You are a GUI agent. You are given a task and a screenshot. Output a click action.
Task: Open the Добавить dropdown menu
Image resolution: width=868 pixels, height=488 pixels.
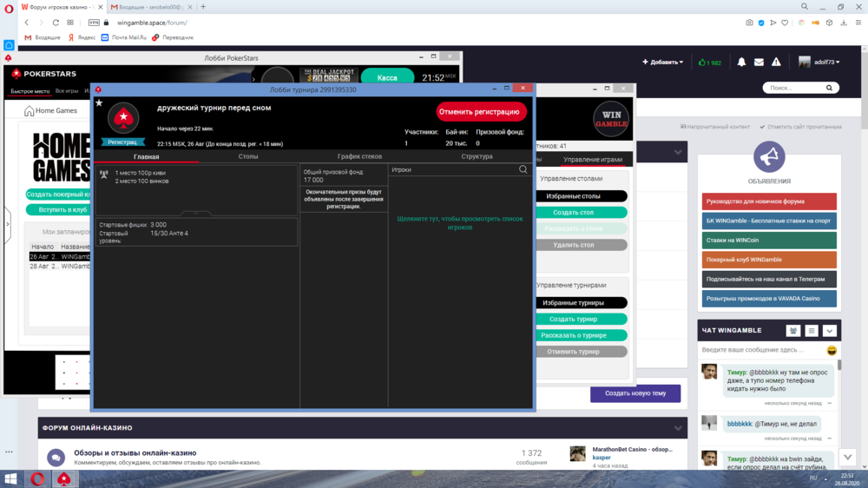(x=662, y=63)
